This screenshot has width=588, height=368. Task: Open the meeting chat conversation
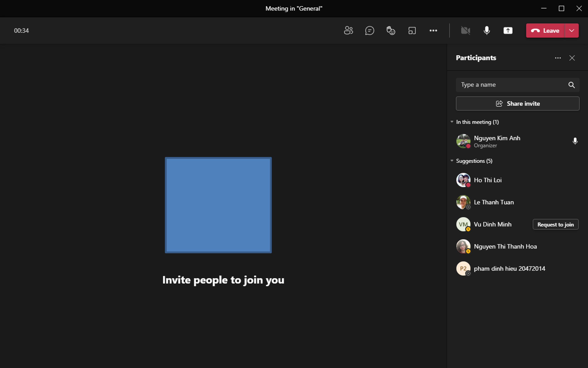[370, 30]
